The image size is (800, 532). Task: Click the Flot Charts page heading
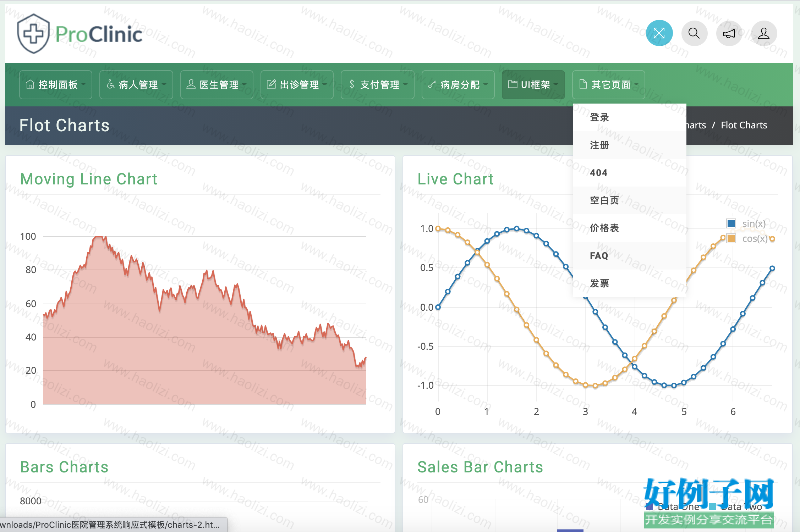coord(65,125)
